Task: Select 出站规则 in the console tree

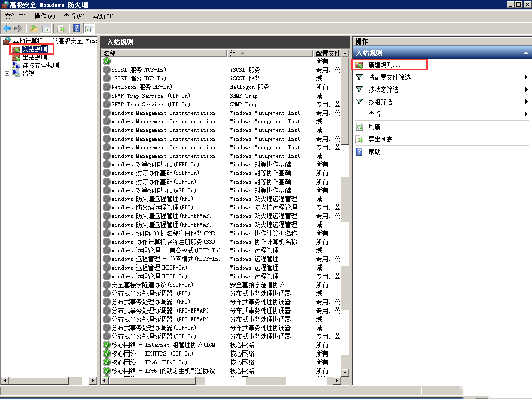Action: click(x=34, y=57)
